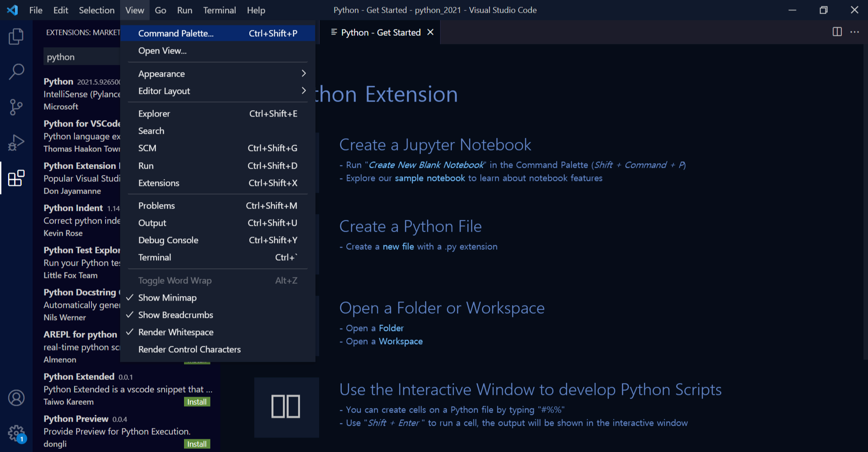The image size is (868, 452).
Task: Click Toggle Word Wrap menu entry
Action: (x=218, y=281)
